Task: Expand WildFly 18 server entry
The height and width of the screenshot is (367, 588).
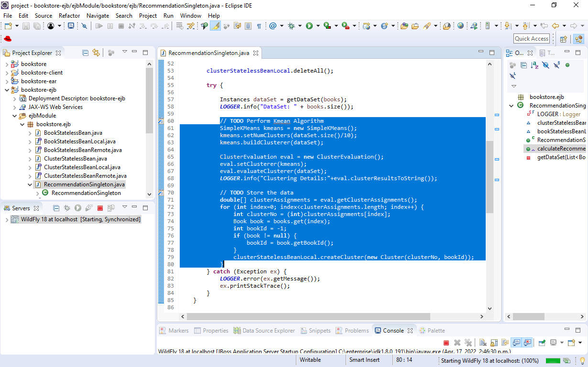Action: [x=7, y=219]
